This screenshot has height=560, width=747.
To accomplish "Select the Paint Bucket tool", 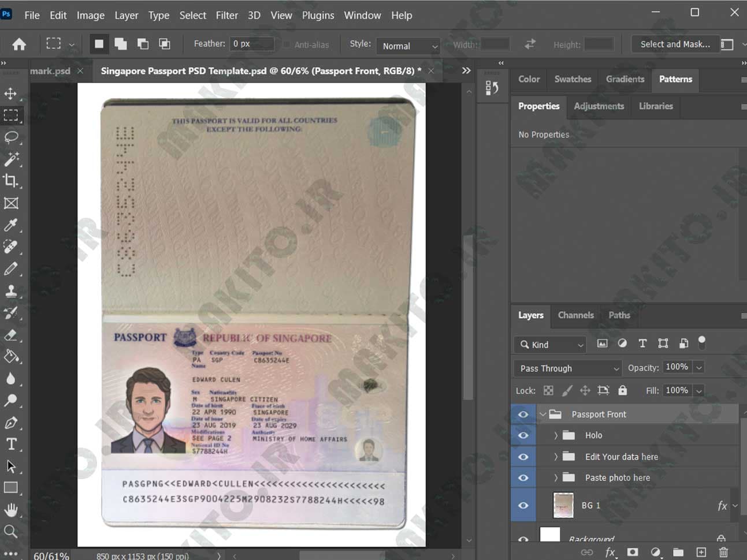I will pyautogui.click(x=10, y=356).
